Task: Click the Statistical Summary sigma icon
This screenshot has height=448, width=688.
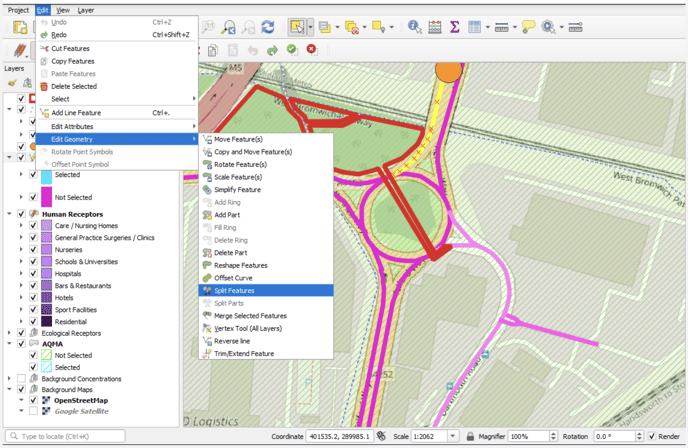Action: tap(455, 27)
